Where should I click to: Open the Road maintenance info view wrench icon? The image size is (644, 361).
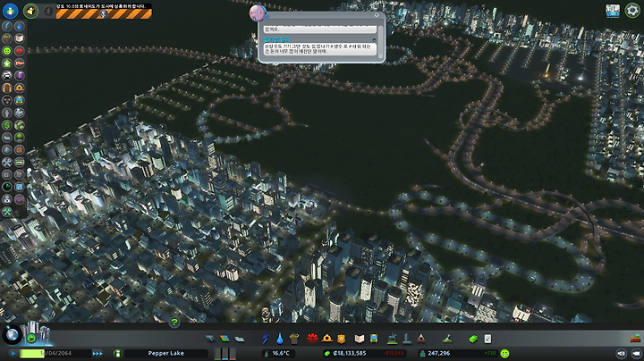pyautogui.click(x=7, y=162)
